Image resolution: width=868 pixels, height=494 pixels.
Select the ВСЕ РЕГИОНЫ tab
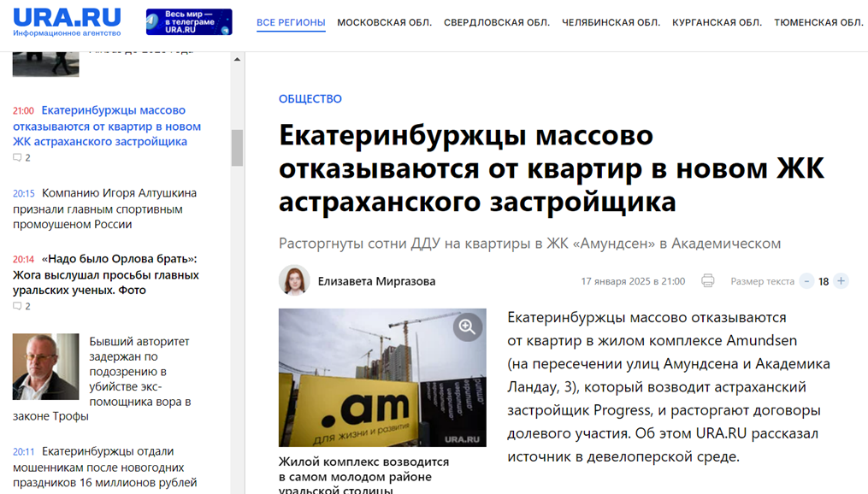click(291, 23)
